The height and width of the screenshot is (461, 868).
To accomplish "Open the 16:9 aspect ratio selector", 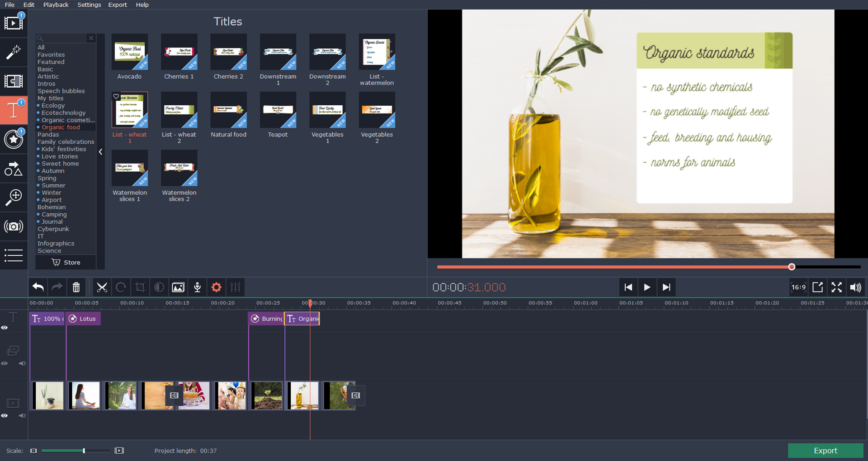I will click(798, 287).
